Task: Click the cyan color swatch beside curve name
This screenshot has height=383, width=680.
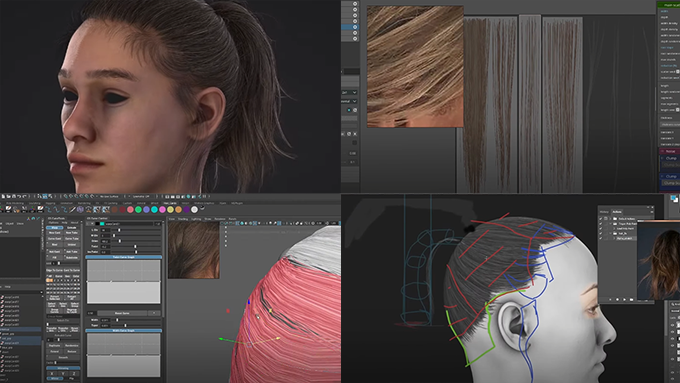Action: pos(102,224)
